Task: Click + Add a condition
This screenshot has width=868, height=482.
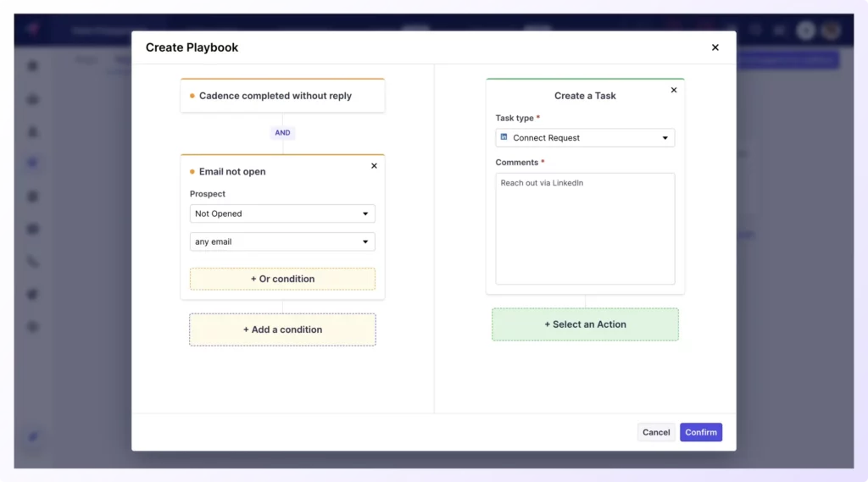Action: [x=282, y=330]
